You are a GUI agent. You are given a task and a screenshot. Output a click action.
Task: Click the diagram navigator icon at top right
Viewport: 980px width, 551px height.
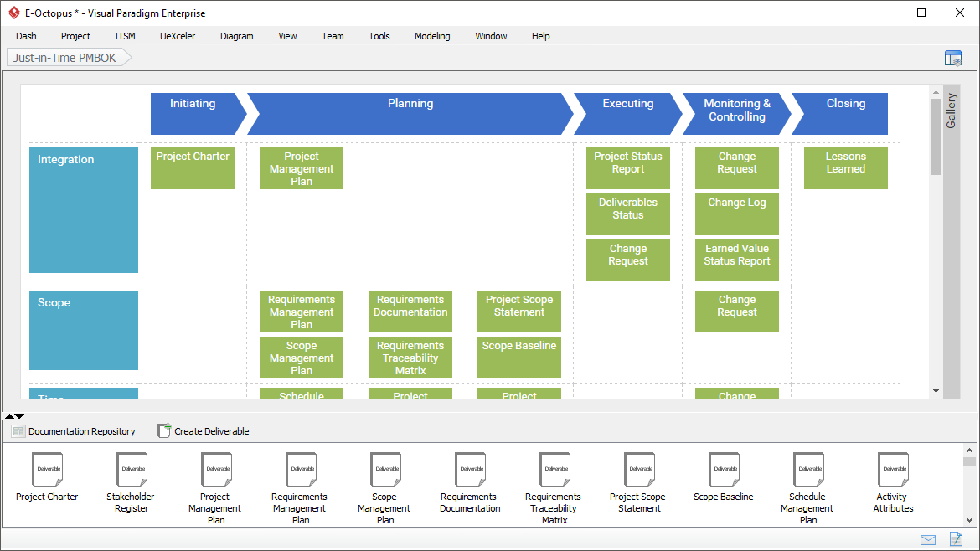pyautogui.click(x=953, y=57)
